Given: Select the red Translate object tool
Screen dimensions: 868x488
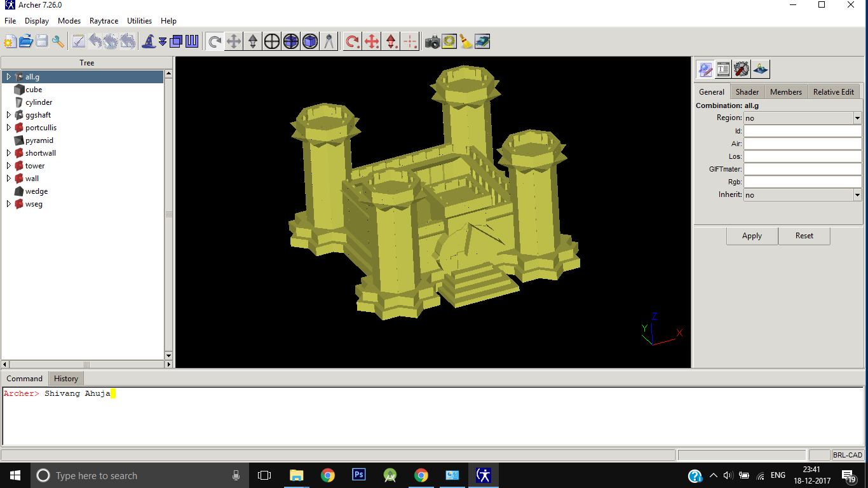Looking at the screenshot, I should [x=372, y=42].
